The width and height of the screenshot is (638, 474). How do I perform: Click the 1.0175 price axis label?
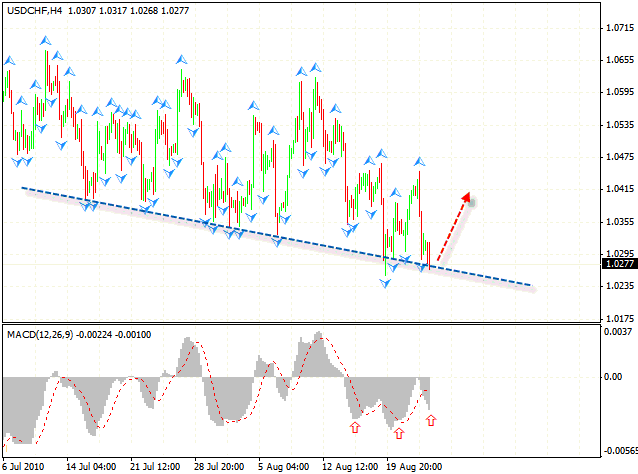click(620, 319)
